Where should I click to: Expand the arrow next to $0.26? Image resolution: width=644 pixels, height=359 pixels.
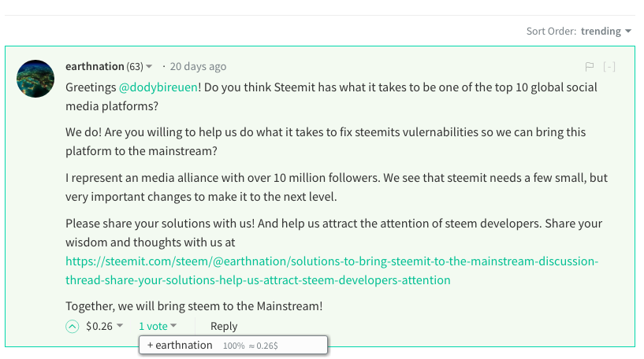coord(120,326)
